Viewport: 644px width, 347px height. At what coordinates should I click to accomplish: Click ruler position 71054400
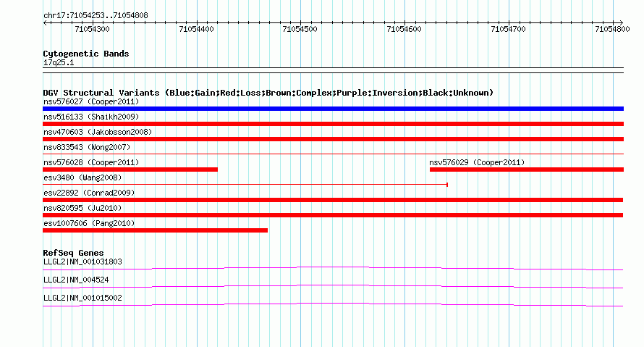[196, 29]
